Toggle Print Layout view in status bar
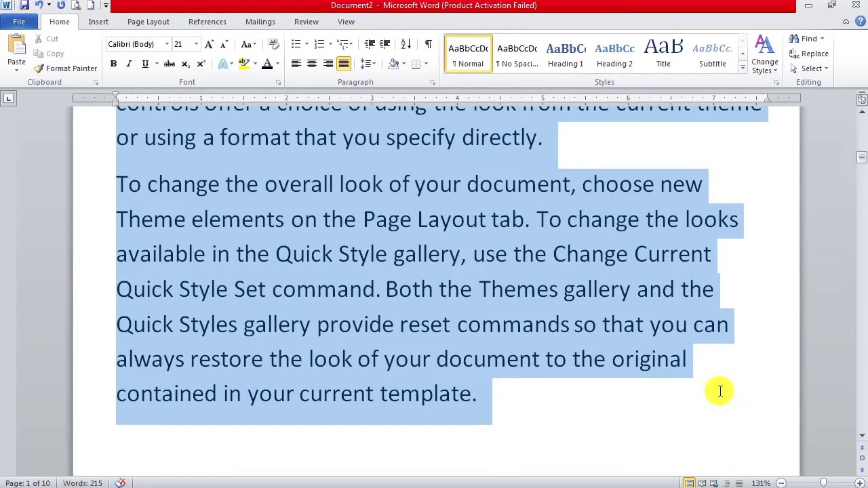 click(689, 483)
